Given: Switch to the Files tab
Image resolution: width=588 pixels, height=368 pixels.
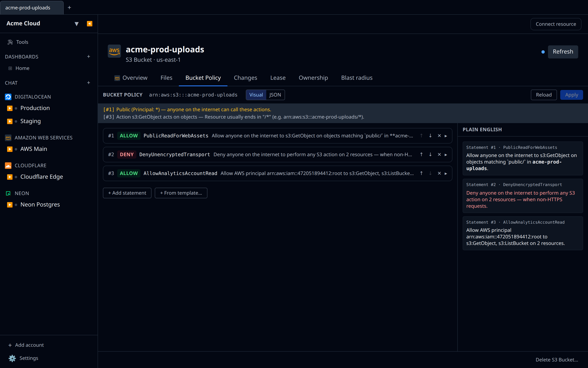Looking at the screenshot, I should click(x=166, y=78).
